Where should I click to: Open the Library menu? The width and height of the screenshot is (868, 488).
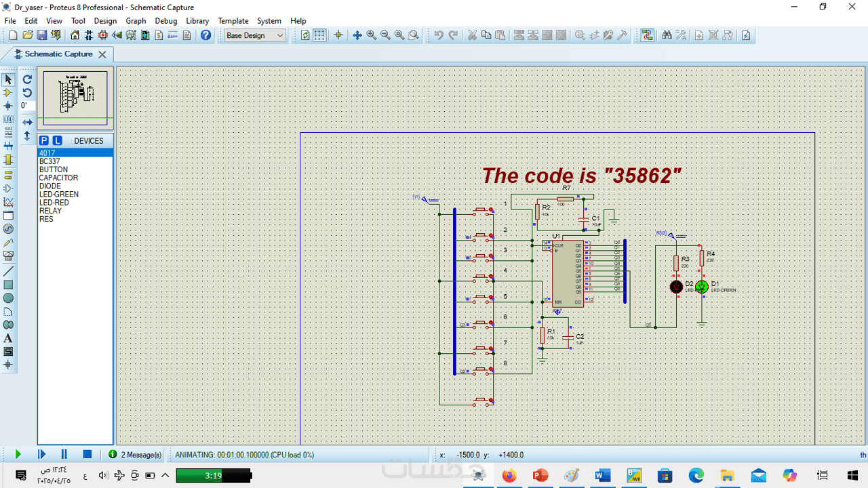point(197,21)
